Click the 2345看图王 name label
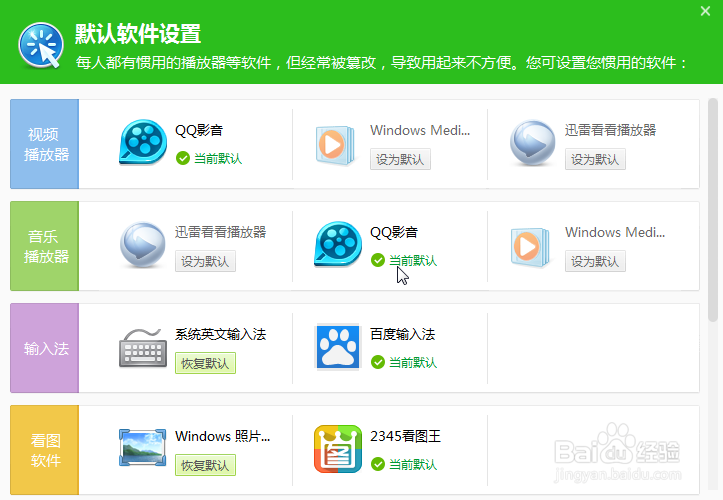 coord(405,436)
